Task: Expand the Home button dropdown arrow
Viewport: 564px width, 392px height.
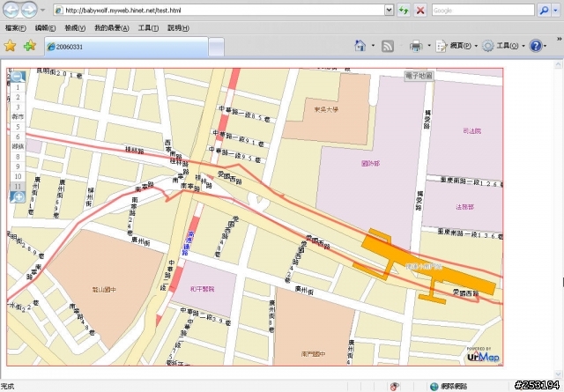Action: 373,46
